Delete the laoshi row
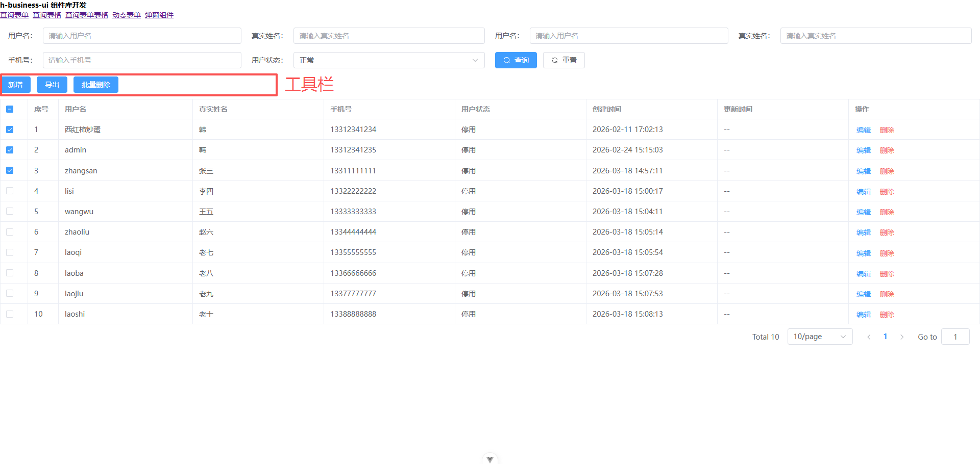The width and height of the screenshot is (980, 464). point(887,315)
